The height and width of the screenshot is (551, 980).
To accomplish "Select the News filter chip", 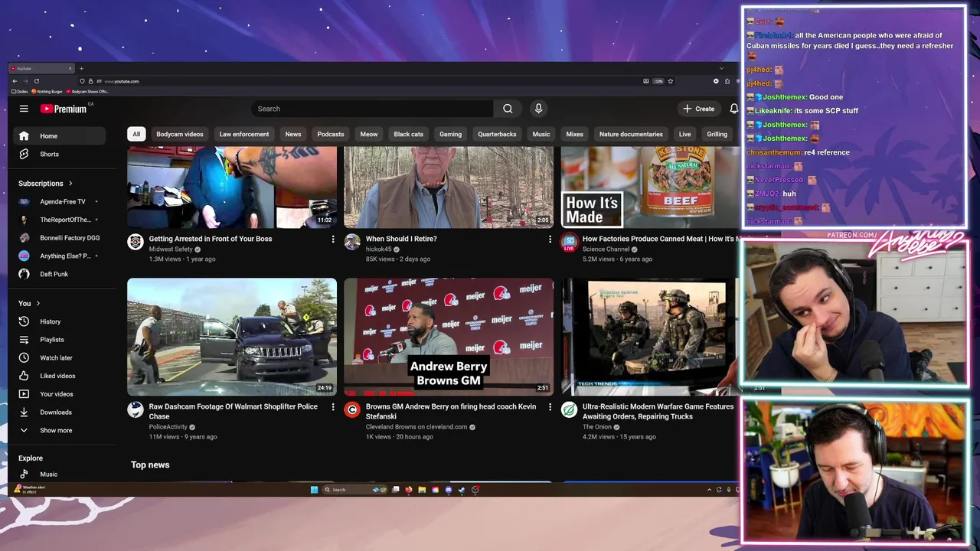I will tap(293, 134).
